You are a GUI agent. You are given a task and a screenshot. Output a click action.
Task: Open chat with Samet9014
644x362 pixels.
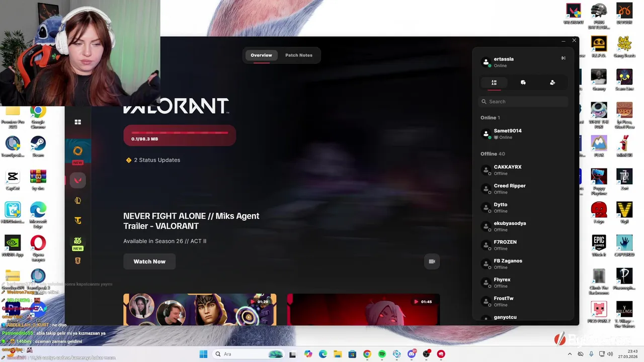(x=523, y=134)
